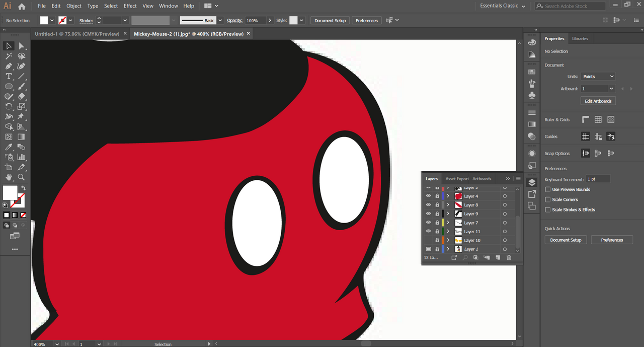The image size is (644, 347).
Task: Click the Delete Selection trash icon in Layers
Action: click(x=509, y=257)
